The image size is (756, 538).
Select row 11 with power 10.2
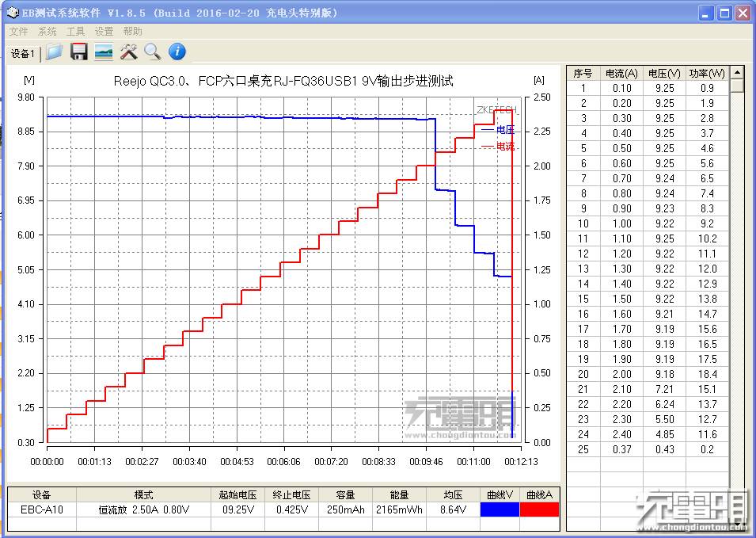tap(648, 238)
